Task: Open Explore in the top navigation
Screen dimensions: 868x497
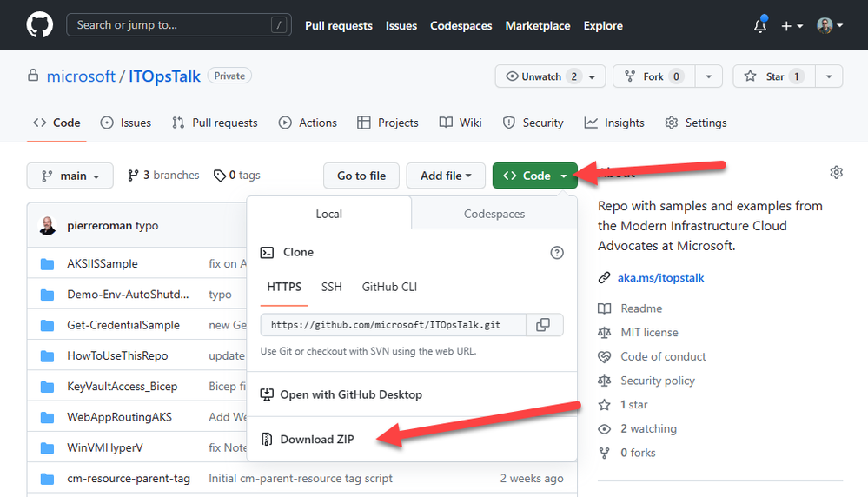Action: tap(603, 25)
